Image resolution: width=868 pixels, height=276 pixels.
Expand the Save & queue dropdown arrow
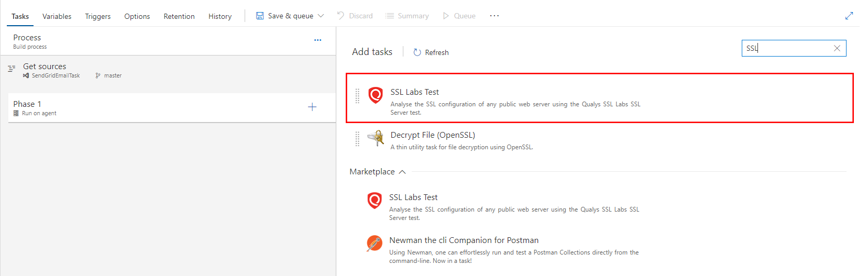click(321, 16)
